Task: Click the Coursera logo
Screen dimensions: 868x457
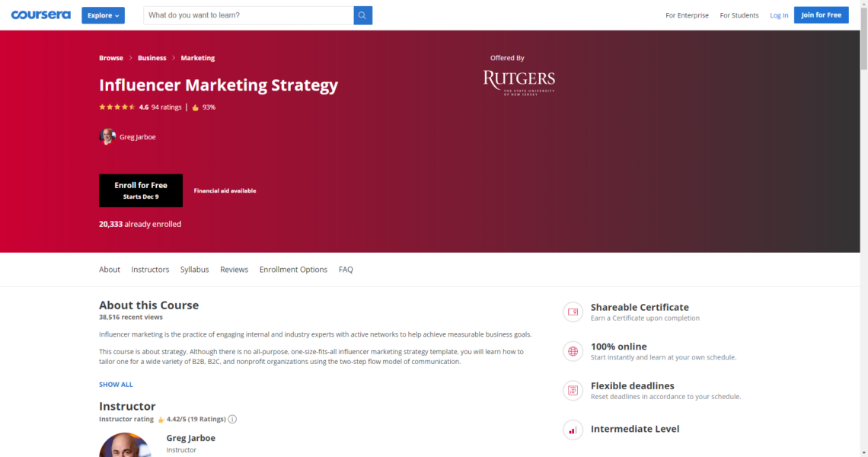Action: [40, 14]
